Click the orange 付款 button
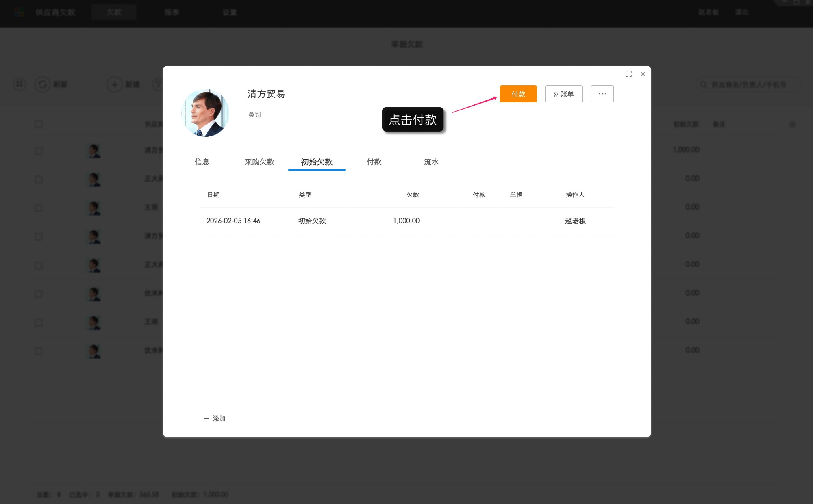The image size is (813, 504). coord(518,94)
